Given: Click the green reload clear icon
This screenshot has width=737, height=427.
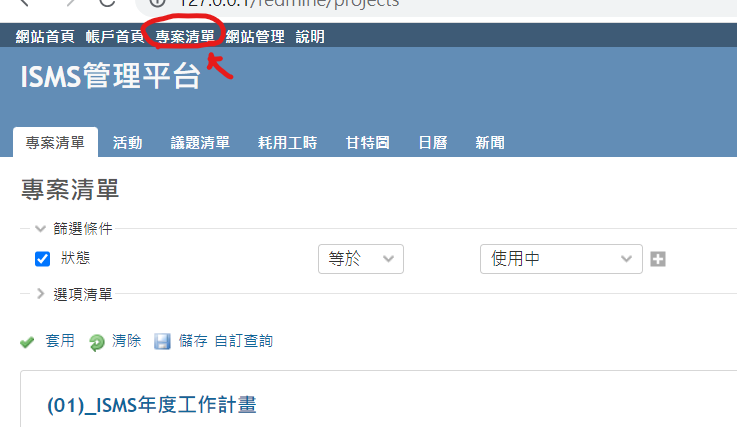Looking at the screenshot, I should tap(97, 342).
